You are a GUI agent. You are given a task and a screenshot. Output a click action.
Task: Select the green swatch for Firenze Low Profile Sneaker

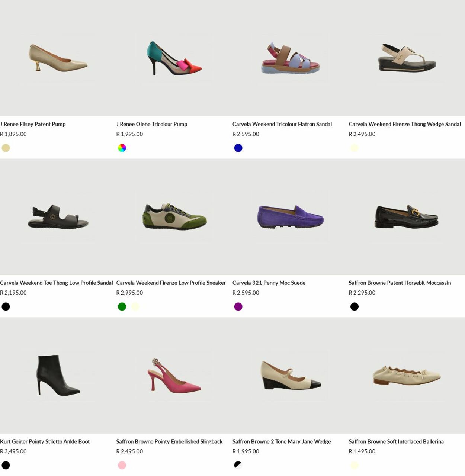coord(122,307)
